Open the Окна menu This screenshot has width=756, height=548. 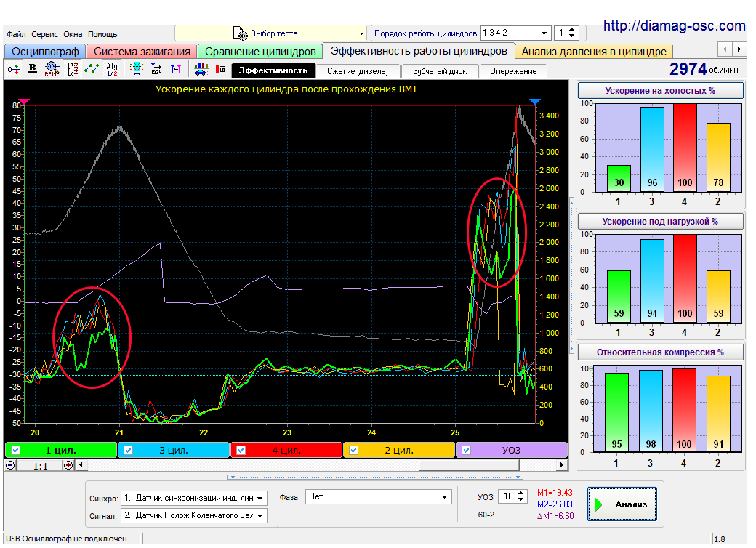73,34
